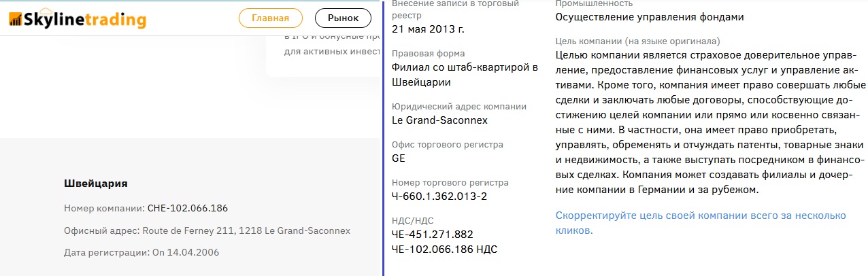Image resolution: width=868 pixels, height=276 pixels.
Task: Click the Швейцария heading
Action: tap(95, 184)
